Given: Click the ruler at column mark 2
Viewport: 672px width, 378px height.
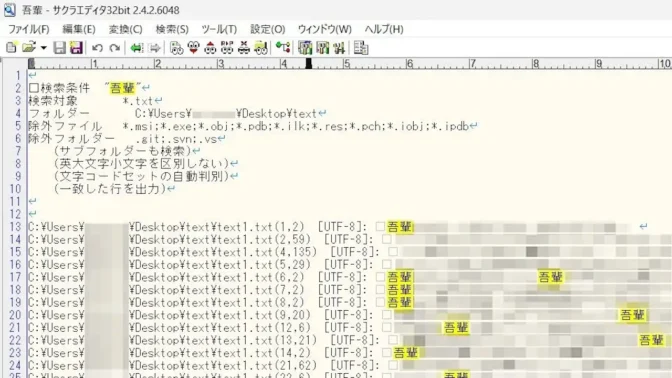Looking at the screenshot, I should [x=157, y=64].
